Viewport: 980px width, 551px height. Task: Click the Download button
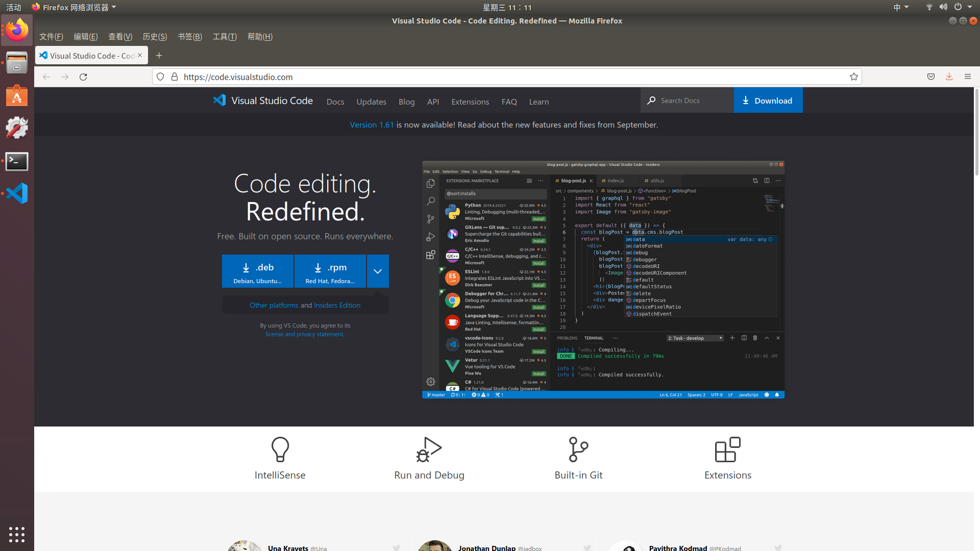pyautogui.click(x=768, y=100)
